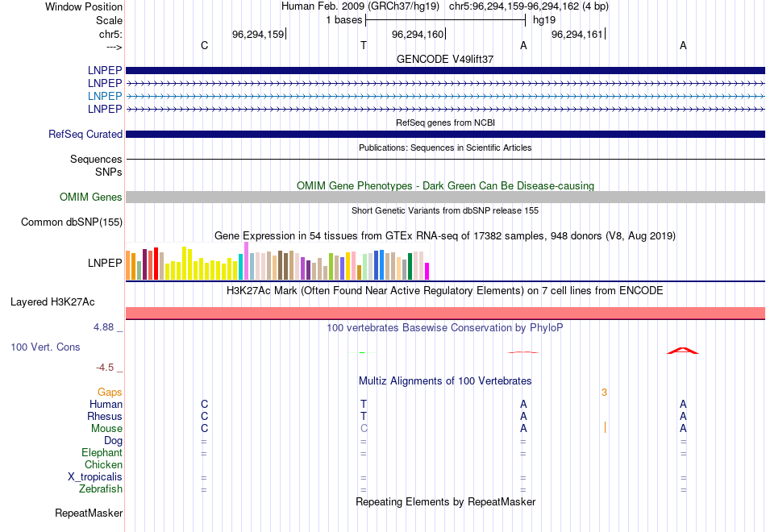Click Multiz Alignments of 100 Vertebrates title

click(445, 381)
